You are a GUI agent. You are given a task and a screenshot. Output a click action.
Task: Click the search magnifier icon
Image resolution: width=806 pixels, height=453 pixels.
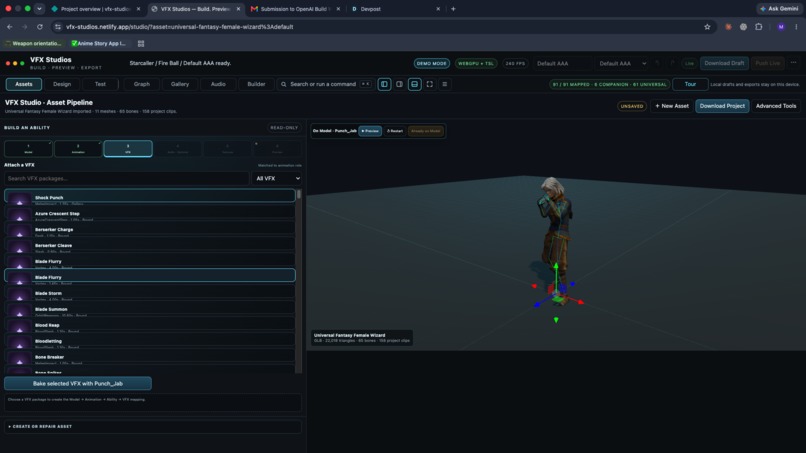click(284, 84)
